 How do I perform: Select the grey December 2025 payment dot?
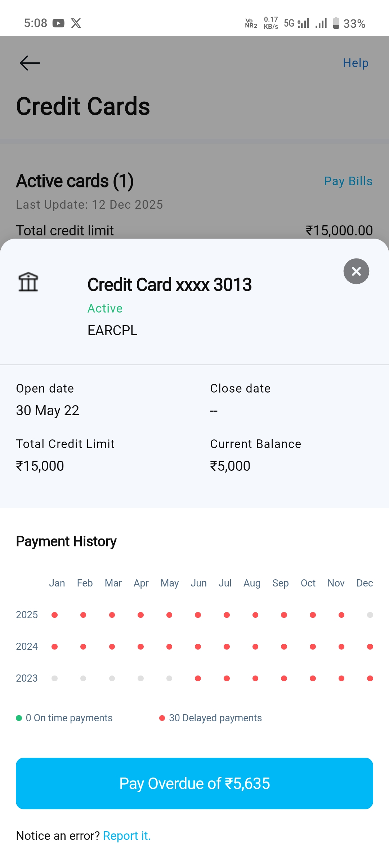coord(370,615)
